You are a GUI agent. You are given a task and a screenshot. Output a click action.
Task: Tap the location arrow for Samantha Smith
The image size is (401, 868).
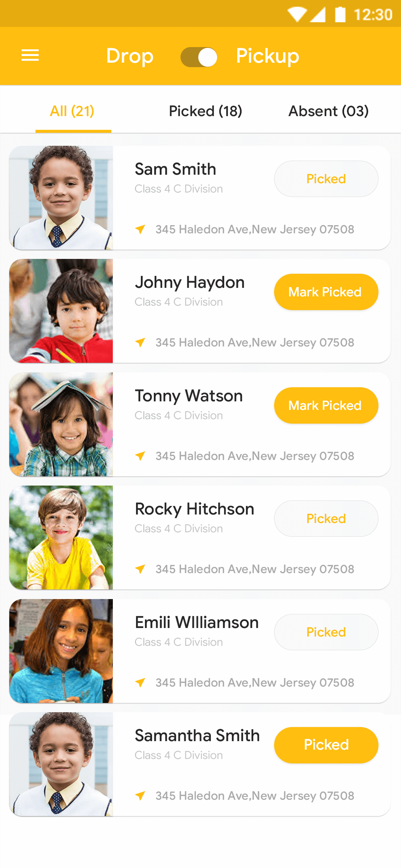[x=140, y=796]
